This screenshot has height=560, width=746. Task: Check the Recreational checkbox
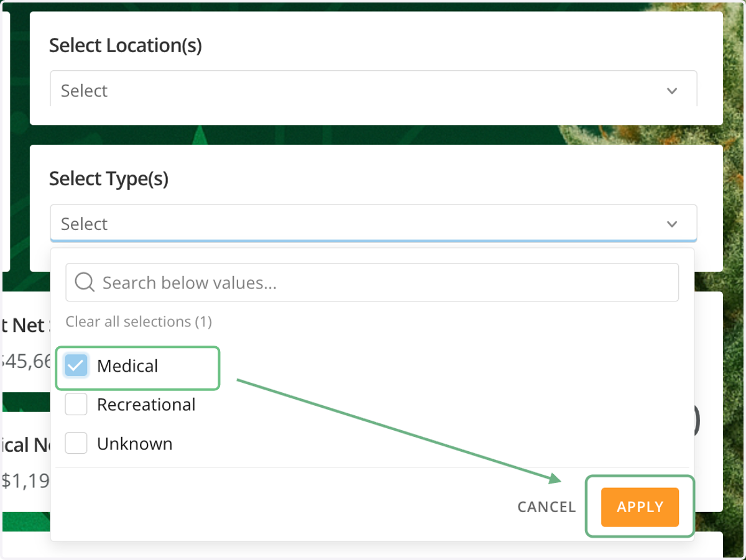[76, 405]
